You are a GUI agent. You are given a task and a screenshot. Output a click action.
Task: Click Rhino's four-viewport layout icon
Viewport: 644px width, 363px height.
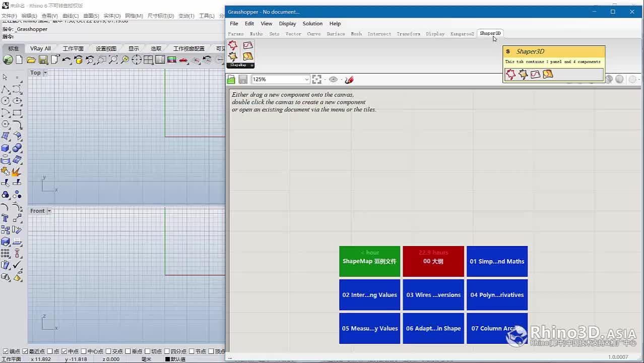coord(149,60)
